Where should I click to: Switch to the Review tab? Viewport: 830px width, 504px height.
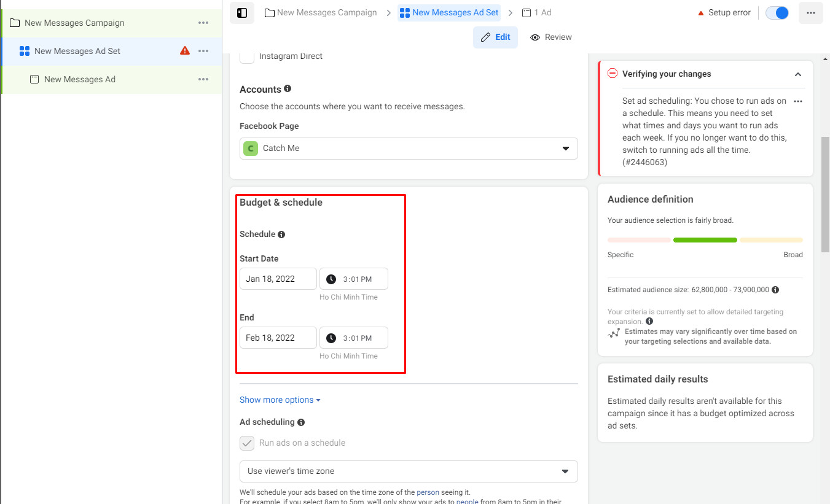[x=551, y=37]
